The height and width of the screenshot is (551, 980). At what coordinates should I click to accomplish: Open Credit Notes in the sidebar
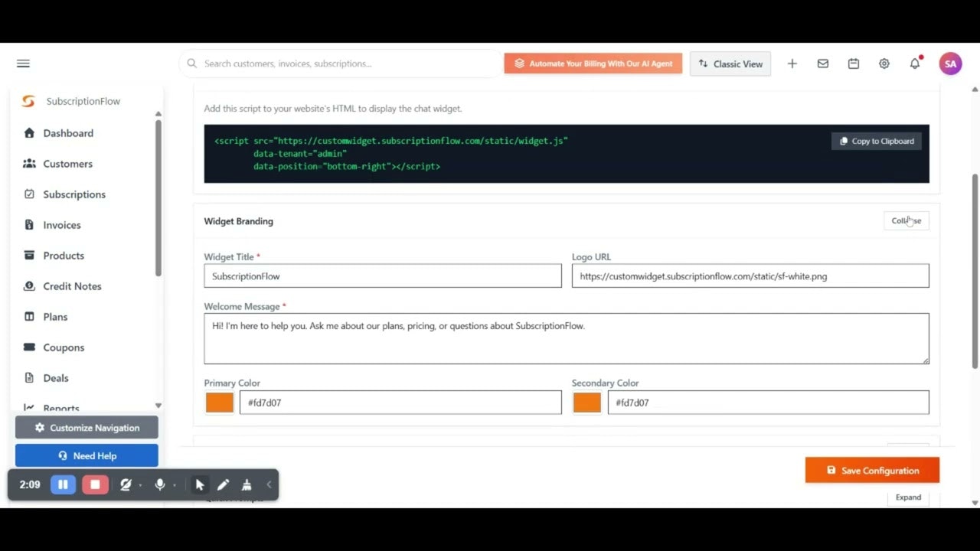[72, 286]
